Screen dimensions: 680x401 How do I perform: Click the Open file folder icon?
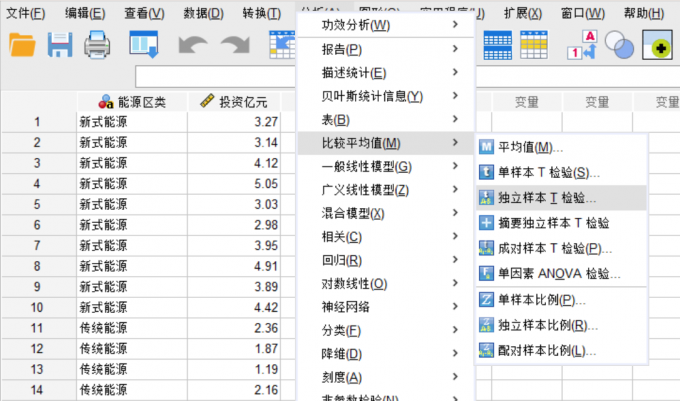coord(22,45)
